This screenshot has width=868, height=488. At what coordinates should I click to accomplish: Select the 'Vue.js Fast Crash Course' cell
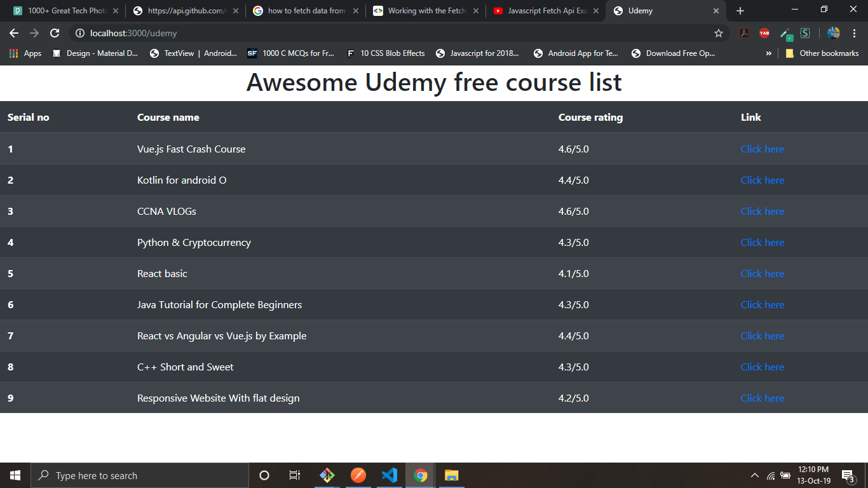pos(191,149)
